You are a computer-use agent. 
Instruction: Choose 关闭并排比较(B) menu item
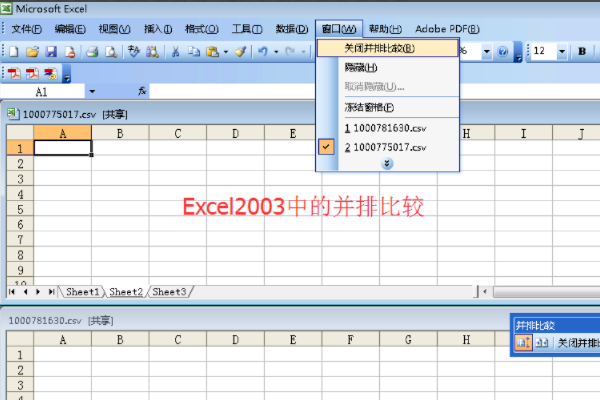(388, 48)
